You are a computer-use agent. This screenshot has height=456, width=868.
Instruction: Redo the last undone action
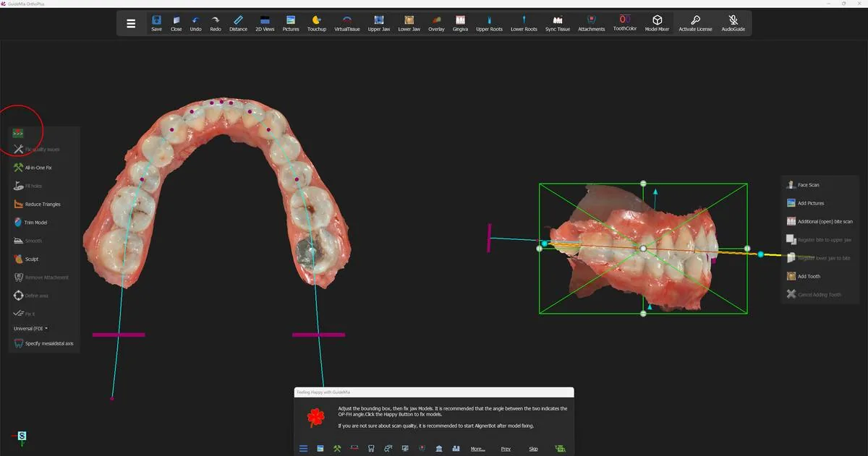(x=216, y=23)
